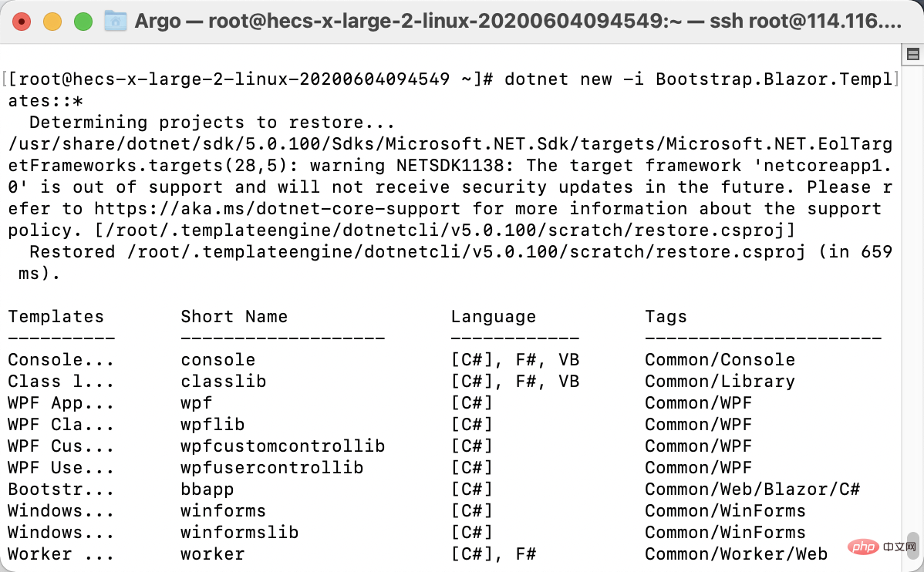Click the yellow minimize window button
Image resolution: width=924 pixels, height=572 pixels.
pyautogui.click(x=52, y=22)
